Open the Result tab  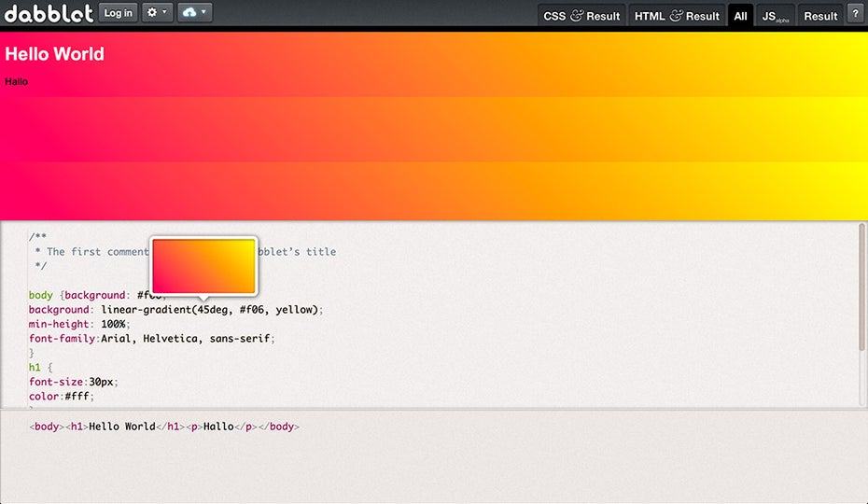[x=820, y=16]
